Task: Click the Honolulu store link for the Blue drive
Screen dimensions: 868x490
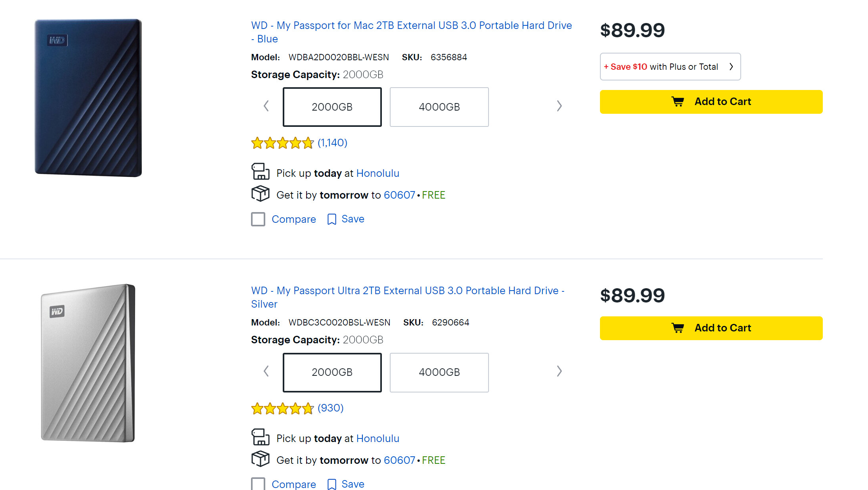Action: (x=377, y=173)
